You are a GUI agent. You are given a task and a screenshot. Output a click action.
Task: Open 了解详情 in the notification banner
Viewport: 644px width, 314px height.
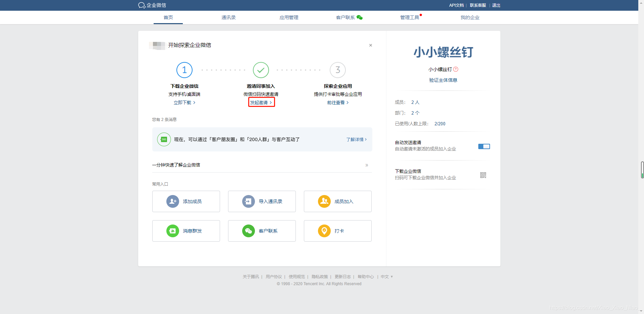point(356,139)
